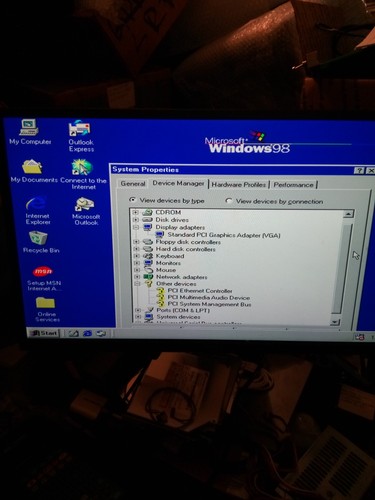Select View devices by type radio button

pos(132,200)
